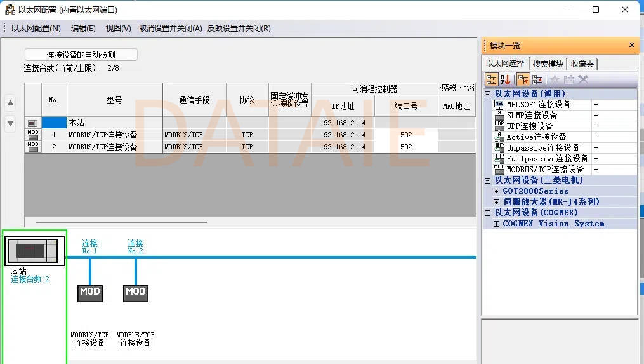Select the Active连接设备 icon in module list
The width and height of the screenshot is (644, 364).
pyautogui.click(x=499, y=137)
